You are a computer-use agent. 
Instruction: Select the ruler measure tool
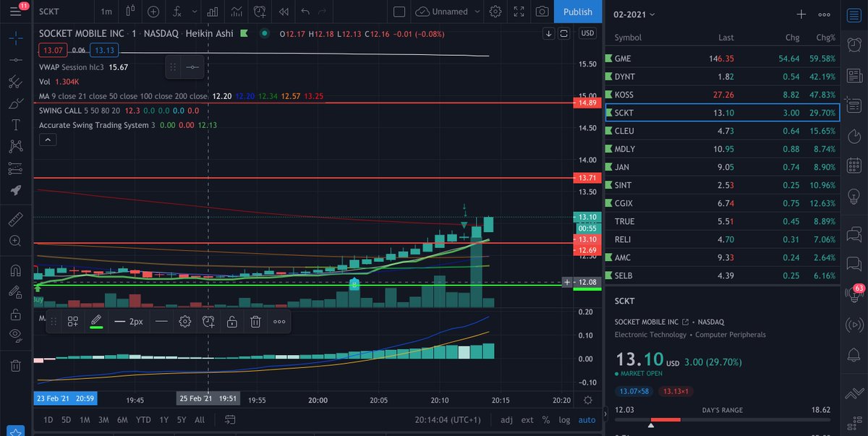coord(15,218)
